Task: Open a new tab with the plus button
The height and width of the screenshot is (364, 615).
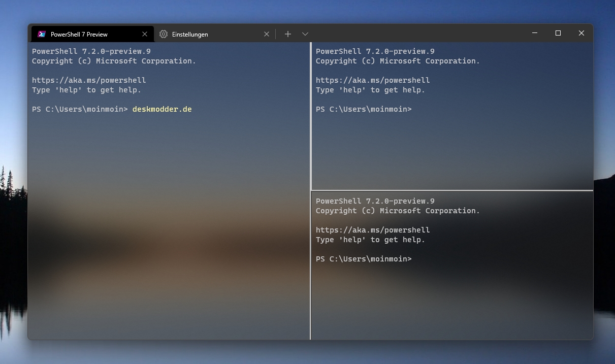Action: 288,34
